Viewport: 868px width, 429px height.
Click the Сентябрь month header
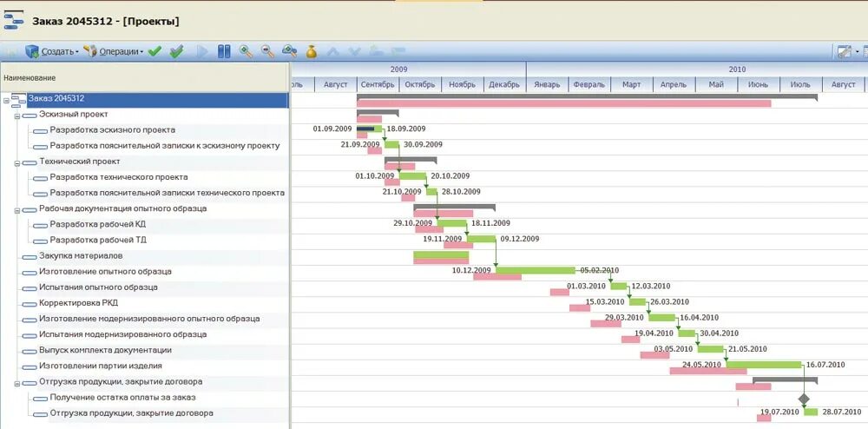coord(378,85)
